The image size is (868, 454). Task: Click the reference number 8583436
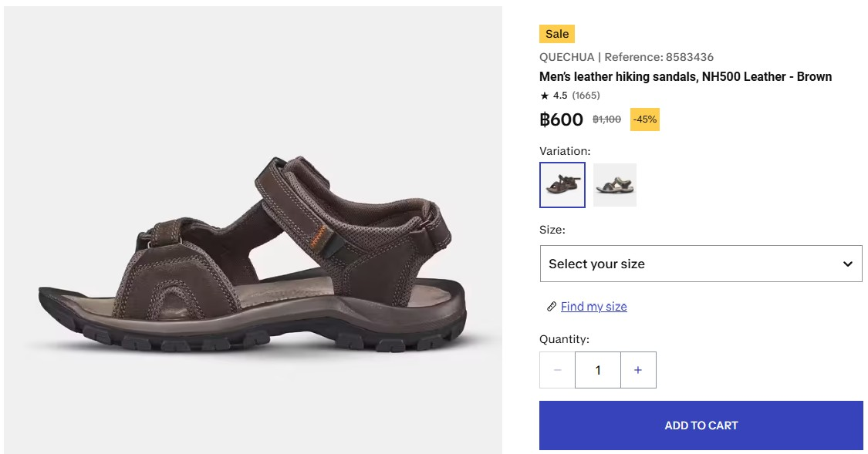coord(688,57)
